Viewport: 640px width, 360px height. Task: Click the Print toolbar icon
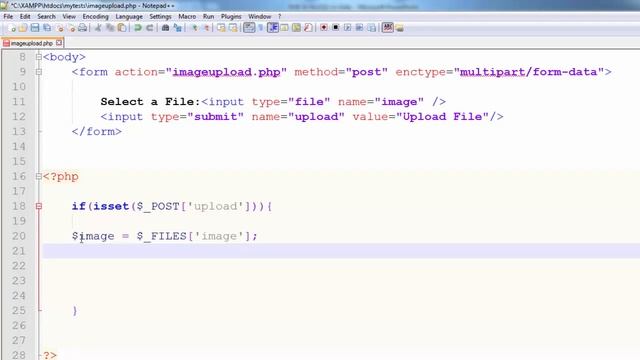pyautogui.click(x=83, y=28)
